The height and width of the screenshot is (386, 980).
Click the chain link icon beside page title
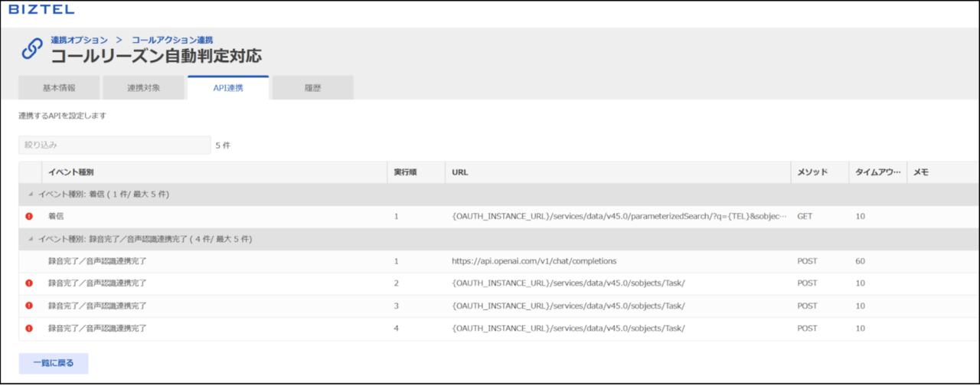32,49
